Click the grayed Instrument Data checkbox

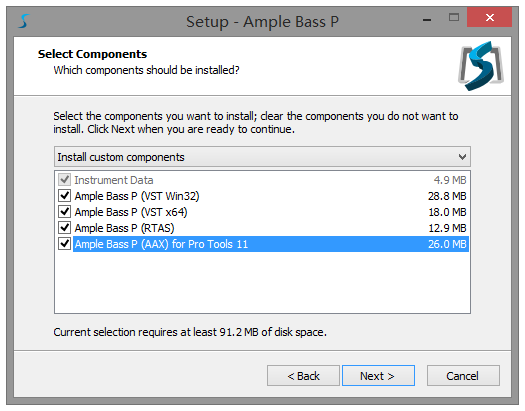64,180
